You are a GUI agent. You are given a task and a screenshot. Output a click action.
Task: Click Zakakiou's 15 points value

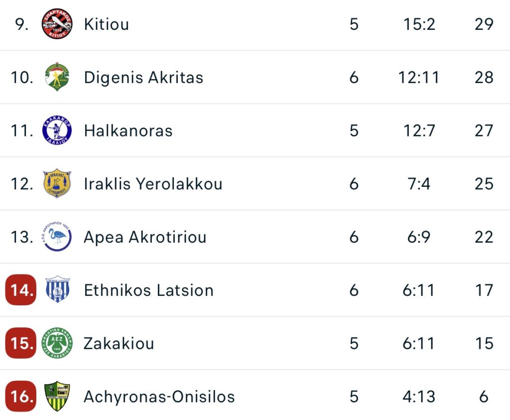[x=484, y=343]
